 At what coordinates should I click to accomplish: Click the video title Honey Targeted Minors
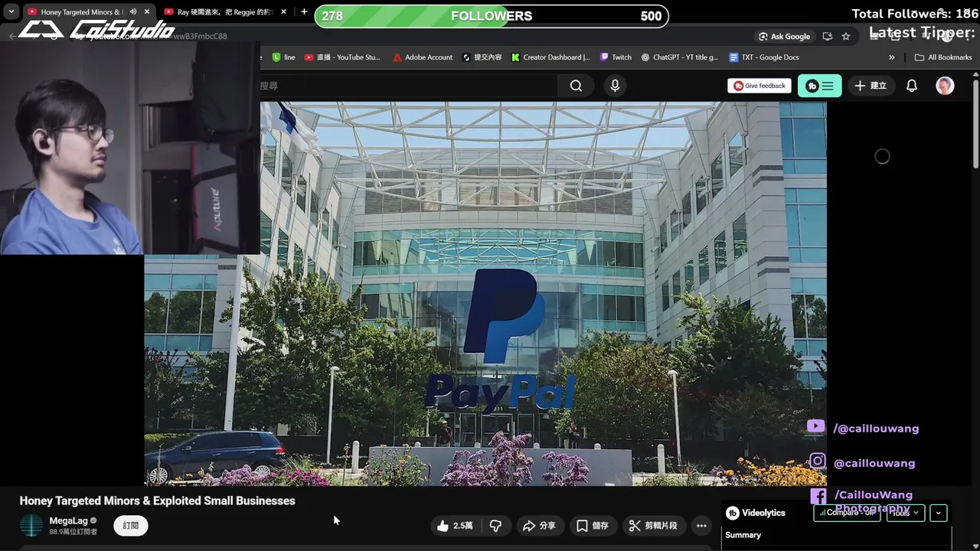pyautogui.click(x=157, y=500)
